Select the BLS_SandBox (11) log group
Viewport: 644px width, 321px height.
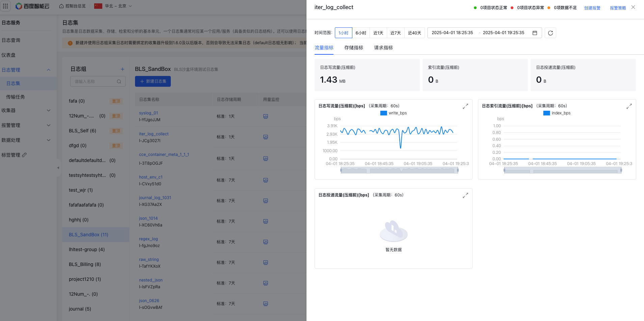tap(96, 235)
